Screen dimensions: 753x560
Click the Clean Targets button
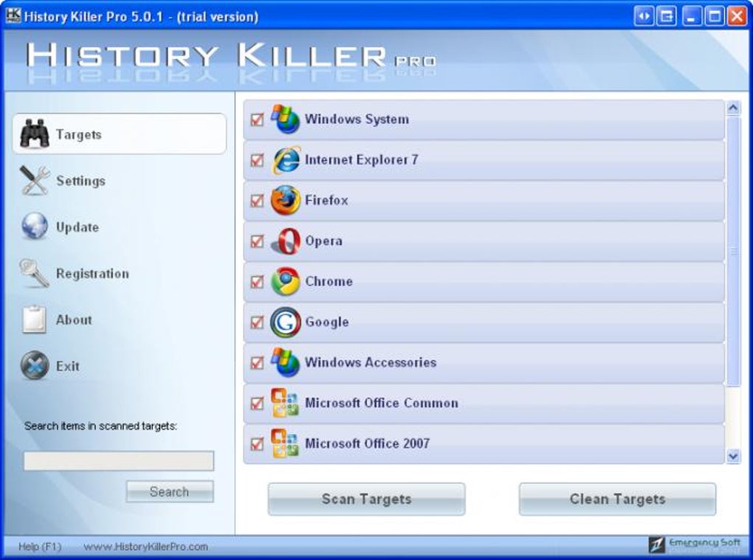(x=618, y=499)
